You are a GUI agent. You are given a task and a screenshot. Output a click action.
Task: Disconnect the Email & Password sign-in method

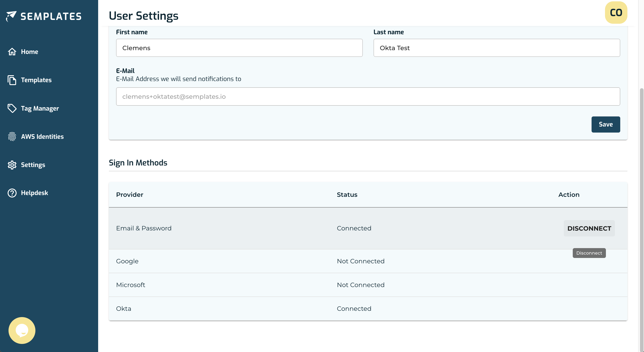589,228
